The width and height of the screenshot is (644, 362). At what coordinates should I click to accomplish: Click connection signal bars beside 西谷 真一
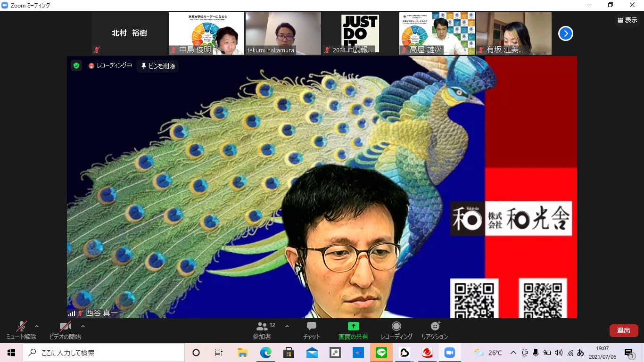coord(72,313)
